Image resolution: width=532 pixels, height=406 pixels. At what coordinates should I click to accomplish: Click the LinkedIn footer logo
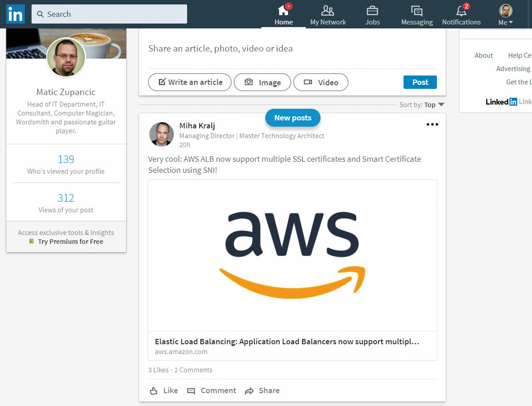click(501, 102)
